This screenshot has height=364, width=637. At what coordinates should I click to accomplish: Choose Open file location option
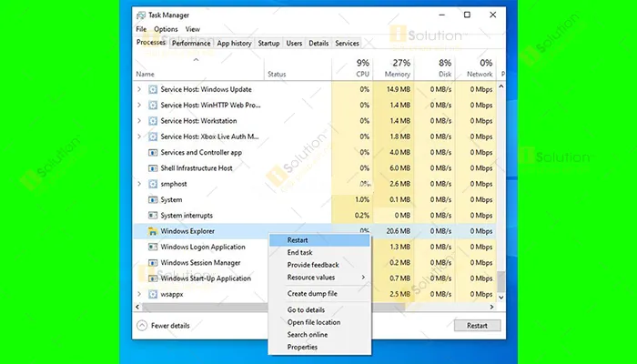[319, 322]
